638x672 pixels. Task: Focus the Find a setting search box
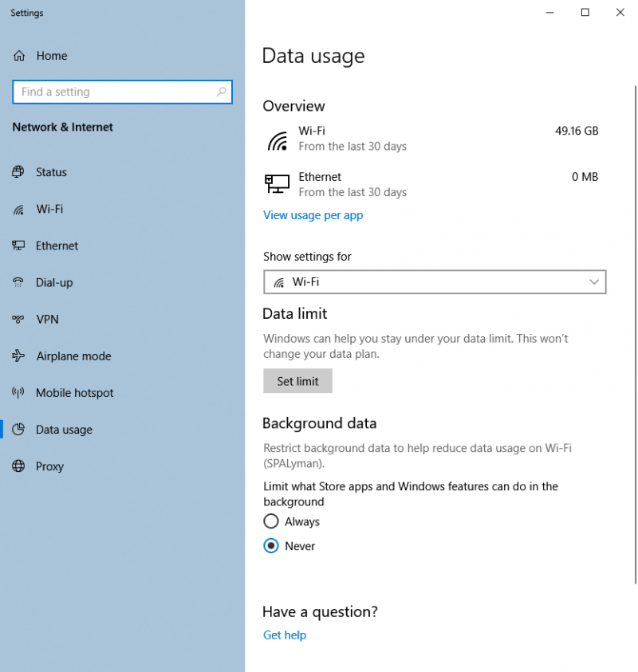click(x=123, y=92)
